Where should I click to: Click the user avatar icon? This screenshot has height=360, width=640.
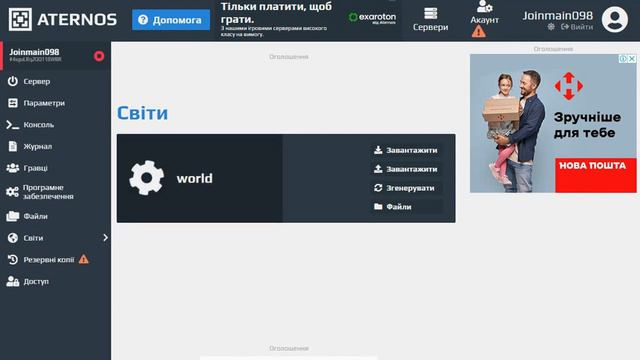click(615, 19)
